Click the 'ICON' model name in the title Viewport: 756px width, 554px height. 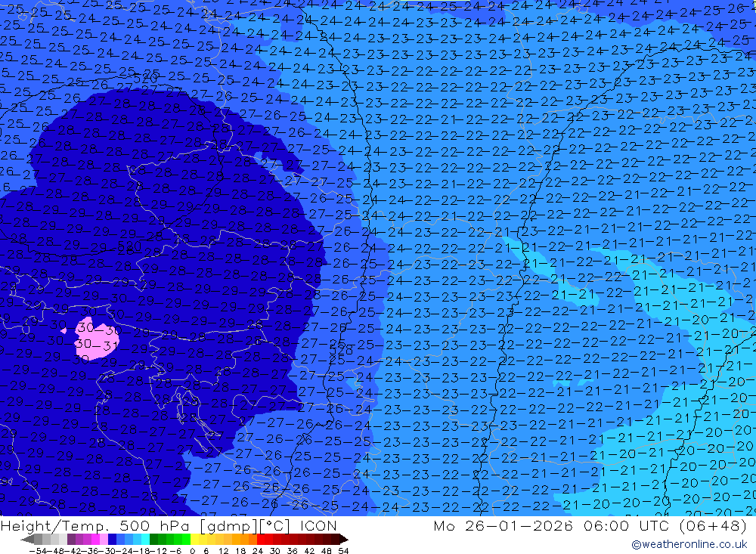click(318, 525)
